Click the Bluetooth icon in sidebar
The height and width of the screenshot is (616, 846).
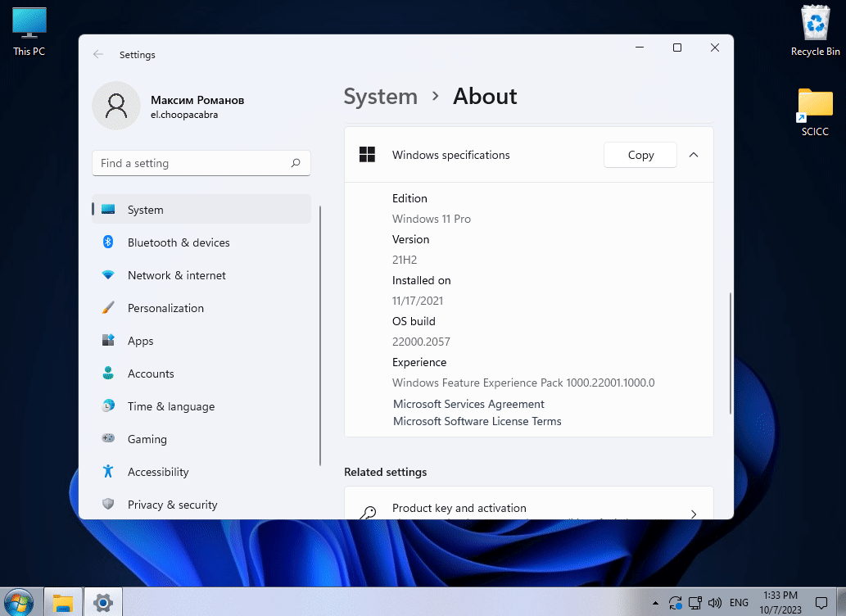tap(108, 242)
